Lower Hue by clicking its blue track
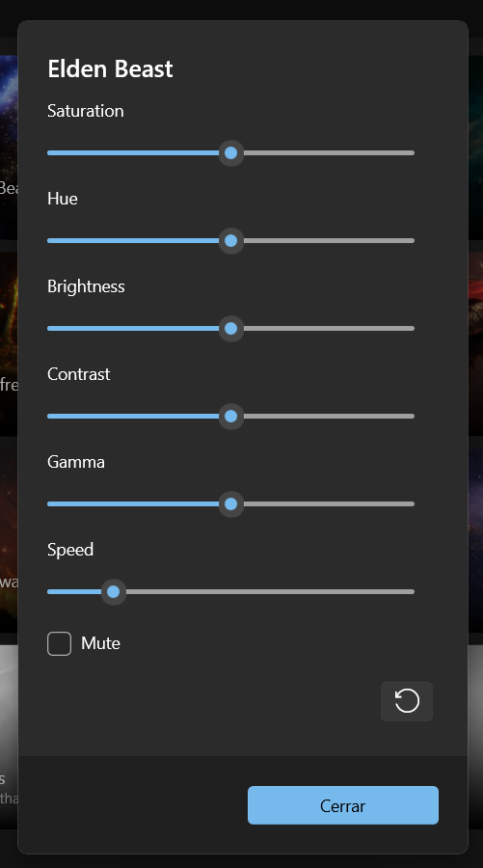This screenshot has width=483, height=868. [x=133, y=241]
